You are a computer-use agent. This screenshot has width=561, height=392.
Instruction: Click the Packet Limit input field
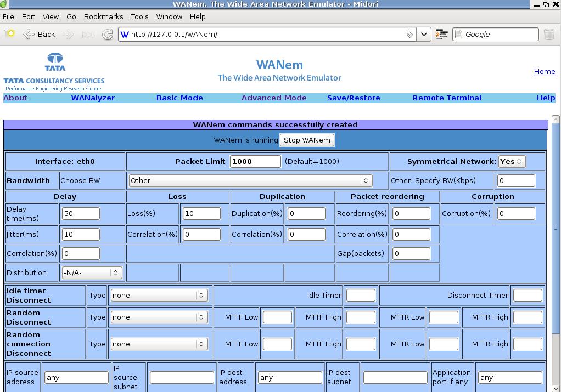click(255, 162)
